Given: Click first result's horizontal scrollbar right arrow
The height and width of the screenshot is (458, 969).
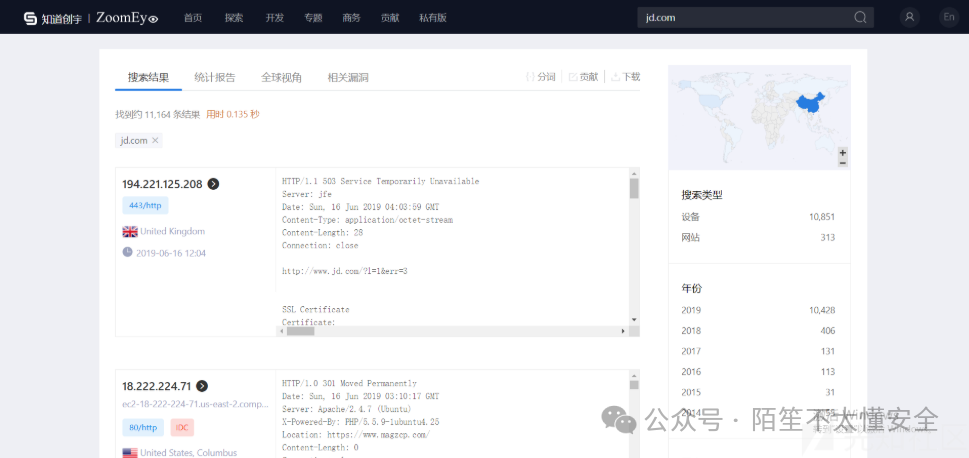Looking at the screenshot, I should (623, 331).
